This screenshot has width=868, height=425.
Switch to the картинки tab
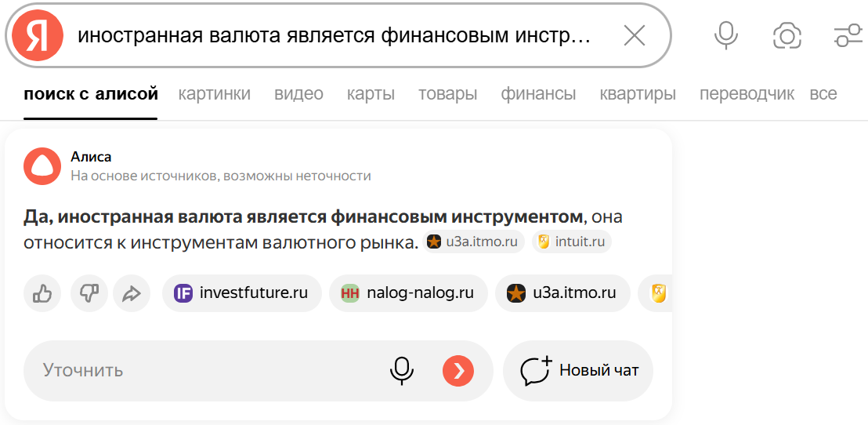pyautogui.click(x=214, y=94)
